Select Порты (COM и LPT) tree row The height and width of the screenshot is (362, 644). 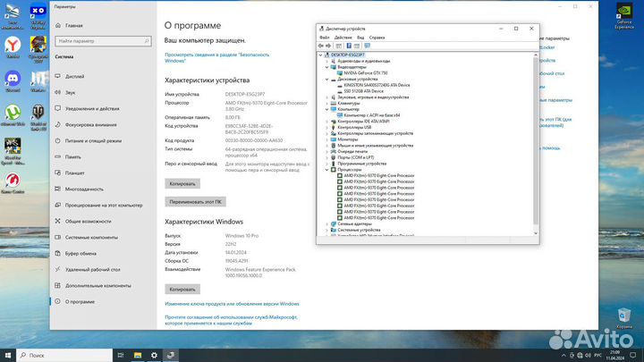(x=356, y=157)
